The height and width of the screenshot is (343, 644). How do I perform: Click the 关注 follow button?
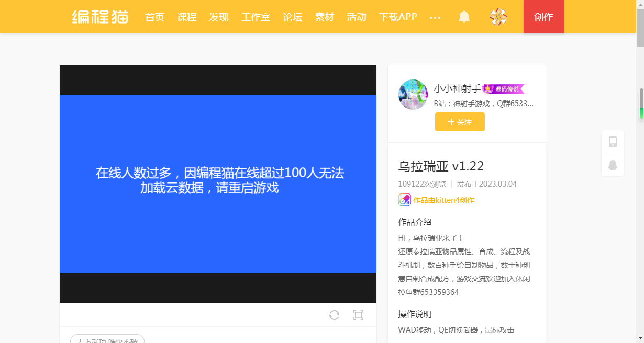[x=460, y=122]
